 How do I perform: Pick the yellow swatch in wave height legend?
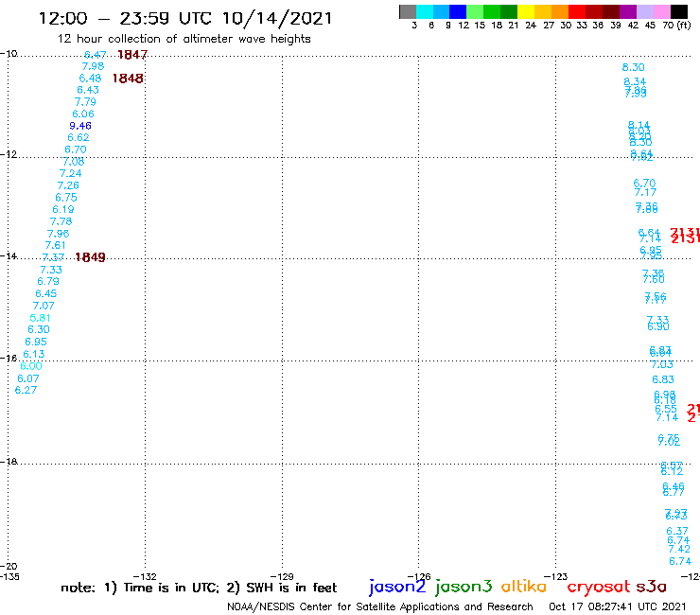(x=526, y=11)
